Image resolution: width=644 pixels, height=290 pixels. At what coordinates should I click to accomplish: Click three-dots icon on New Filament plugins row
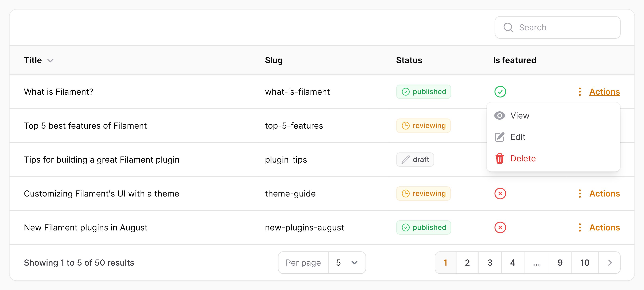pyautogui.click(x=579, y=227)
